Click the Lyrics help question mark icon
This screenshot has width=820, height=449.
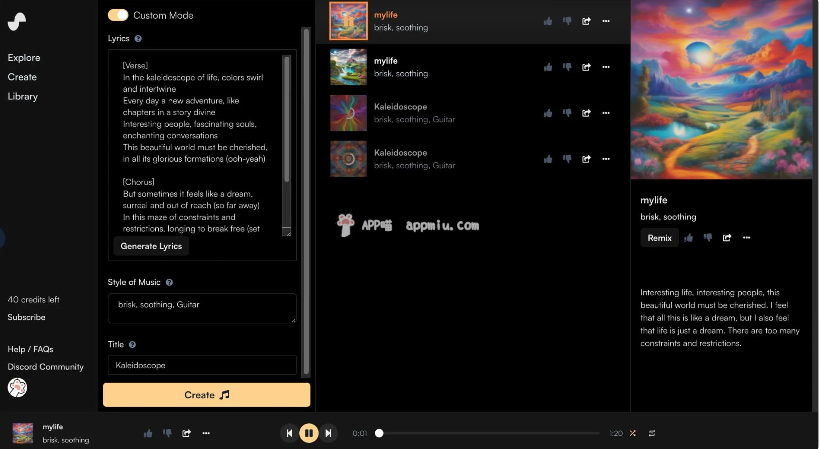point(138,39)
